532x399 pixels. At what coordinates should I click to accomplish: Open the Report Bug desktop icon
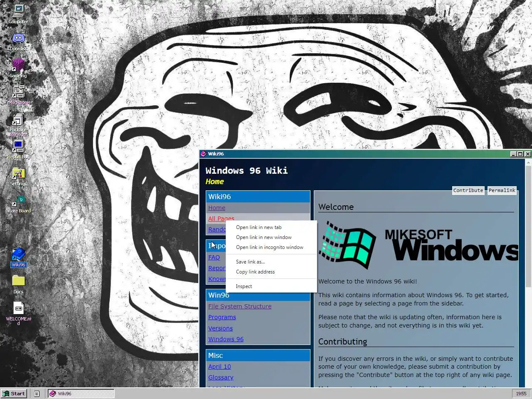click(x=18, y=150)
